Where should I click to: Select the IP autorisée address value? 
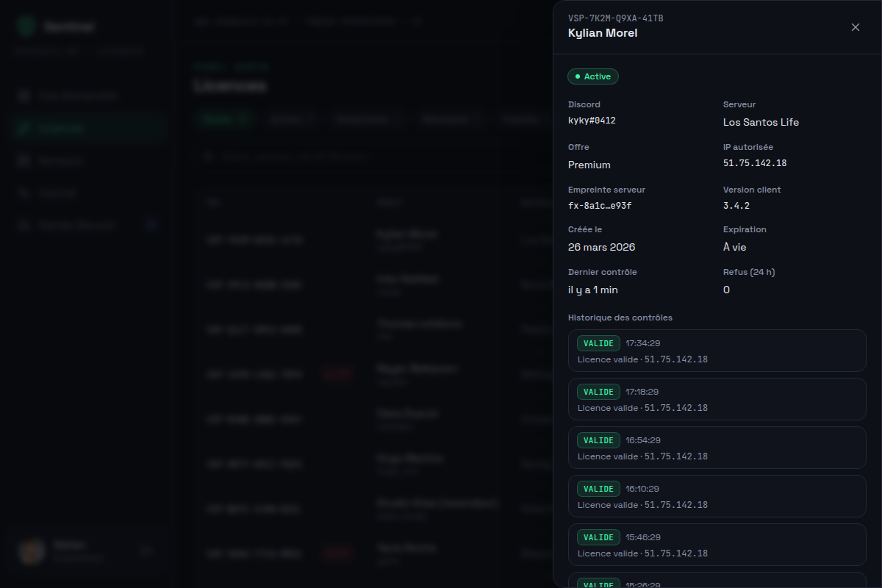[755, 163]
